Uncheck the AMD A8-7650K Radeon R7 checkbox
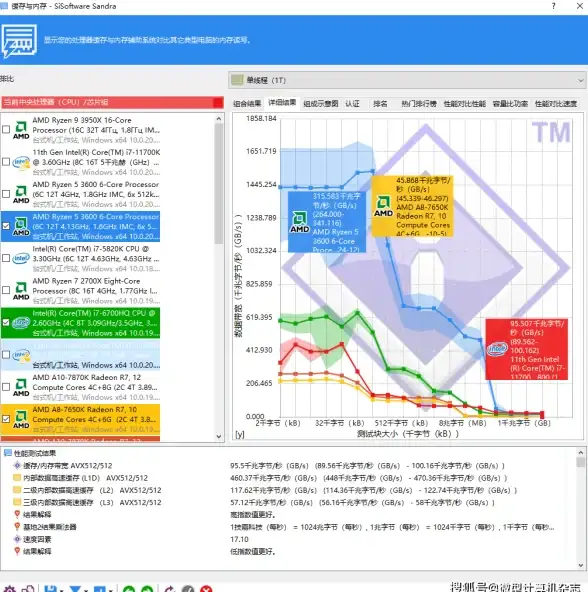The image size is (588, 592). click(6, 419)
